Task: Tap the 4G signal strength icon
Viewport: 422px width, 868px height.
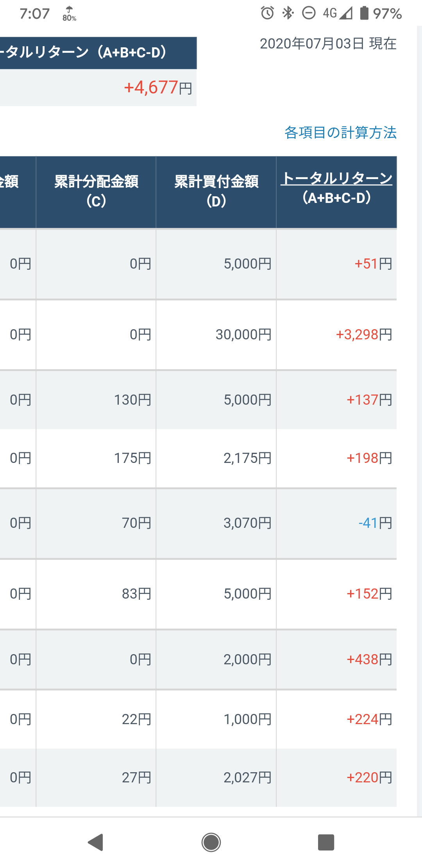Action: (x=338, y=13)
